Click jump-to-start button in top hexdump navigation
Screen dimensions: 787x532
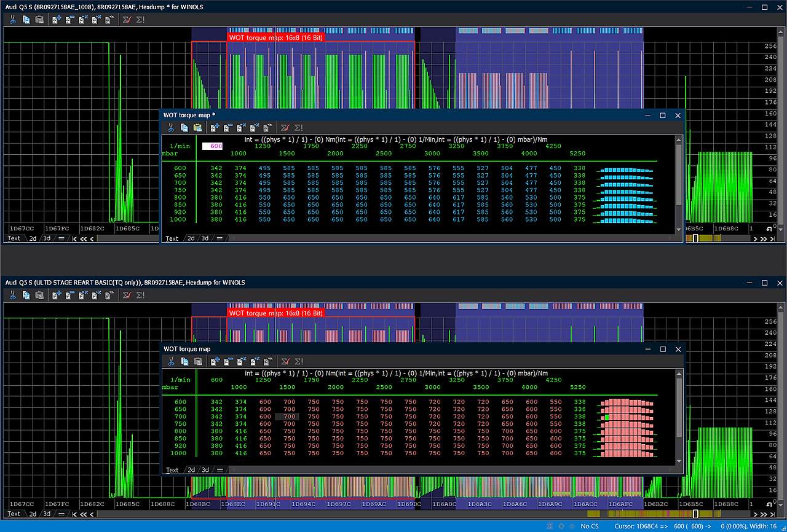(x=75, y=238)
